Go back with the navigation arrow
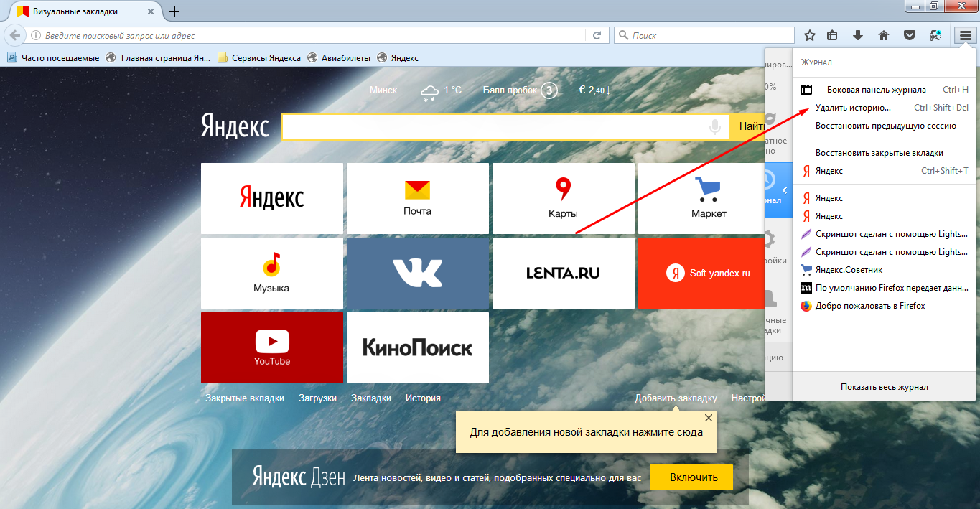Viewport: 980px width, 509px height. 15,35
